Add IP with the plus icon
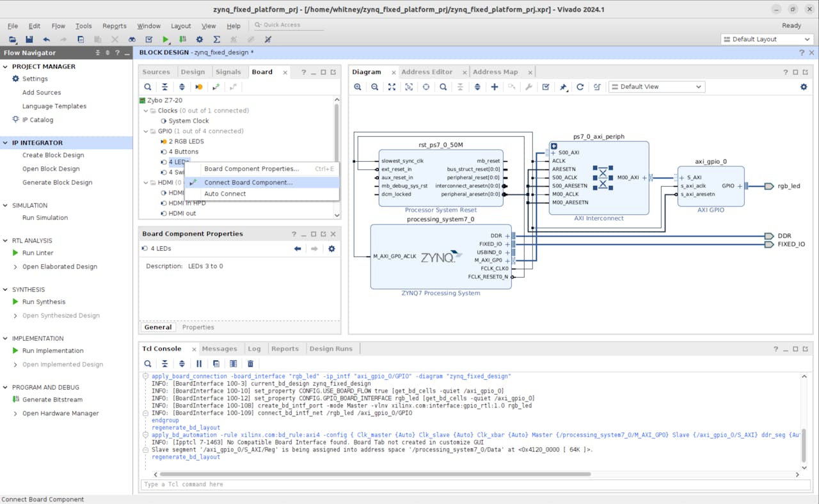 point(495,87)
